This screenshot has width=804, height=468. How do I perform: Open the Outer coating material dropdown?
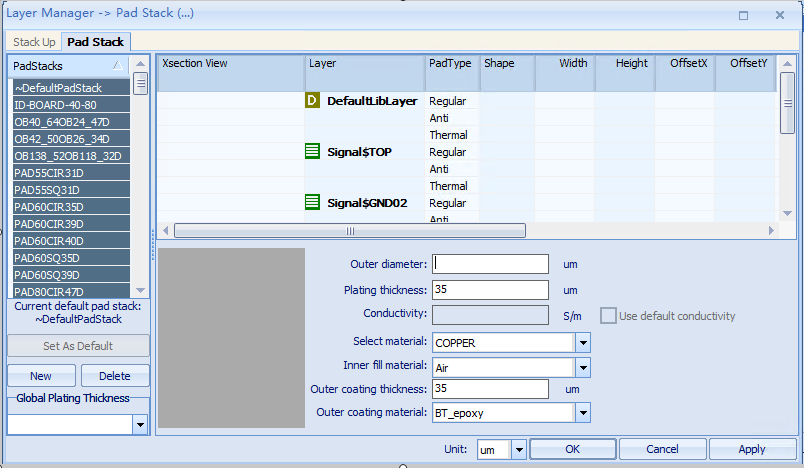point(583,412)
